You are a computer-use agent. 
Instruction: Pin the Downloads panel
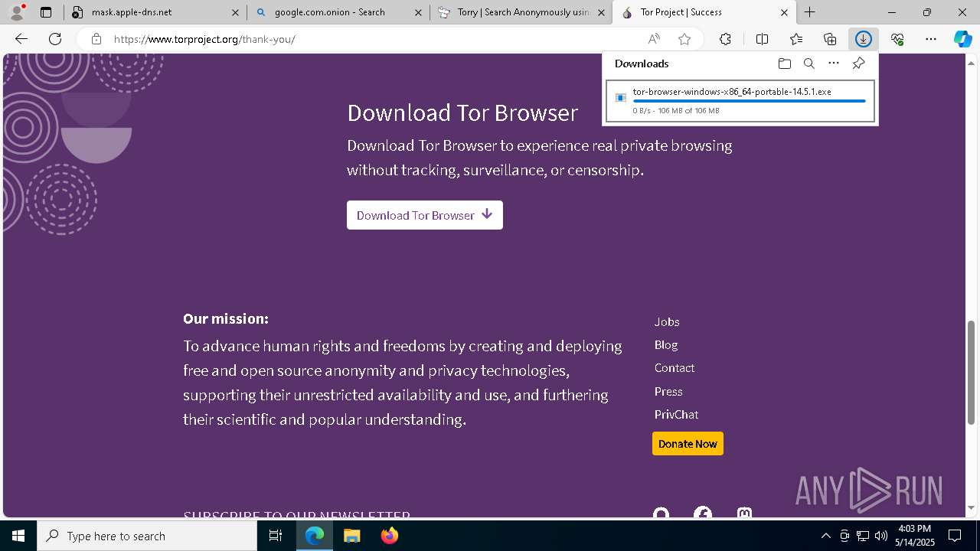click(x=858, y=64)
